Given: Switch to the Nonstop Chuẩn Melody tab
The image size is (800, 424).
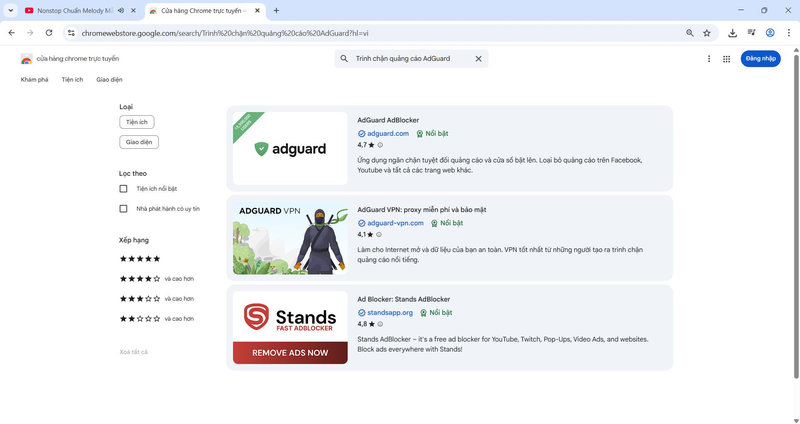Looking at the screenshot, I should pyautogui.click(x=76, y=10).
